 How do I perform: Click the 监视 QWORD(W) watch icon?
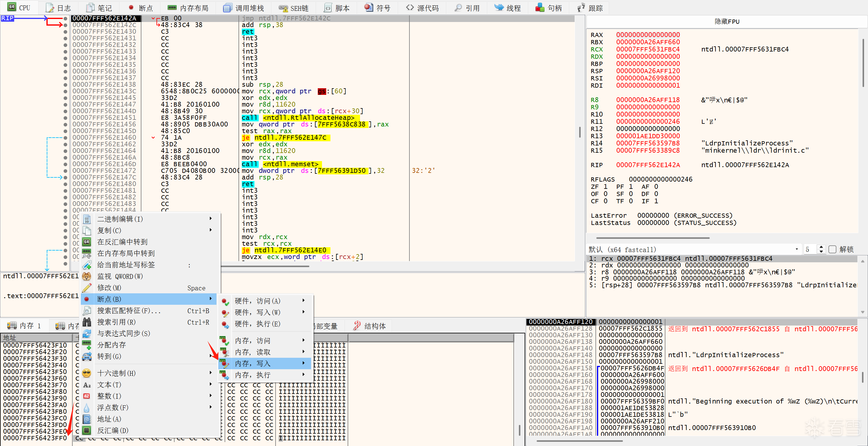point(87,276)
